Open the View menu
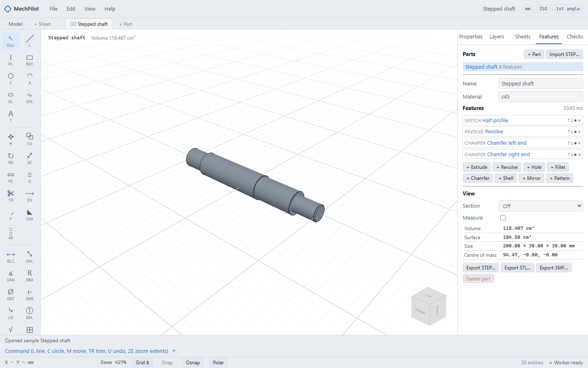 (90, 9)
